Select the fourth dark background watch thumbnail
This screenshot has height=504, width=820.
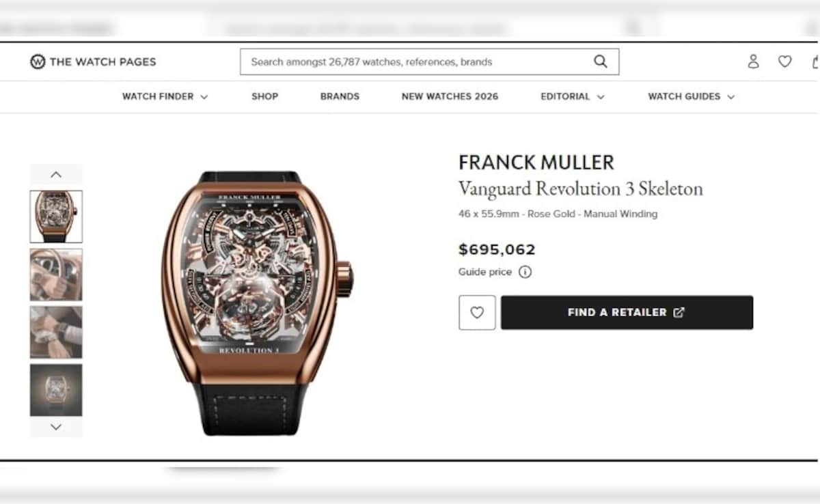click(x=56, y=390)
